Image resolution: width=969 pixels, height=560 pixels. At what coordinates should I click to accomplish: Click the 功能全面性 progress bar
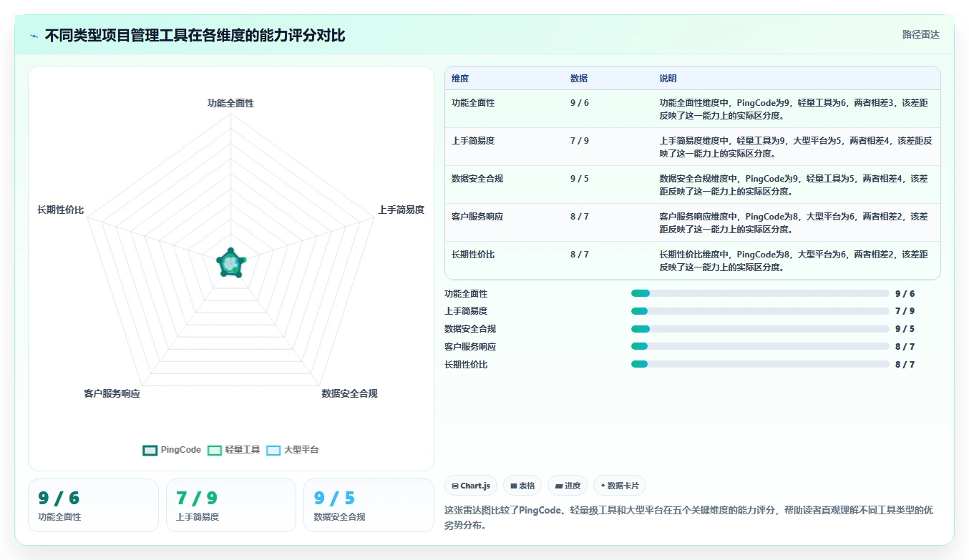point(760,293)
